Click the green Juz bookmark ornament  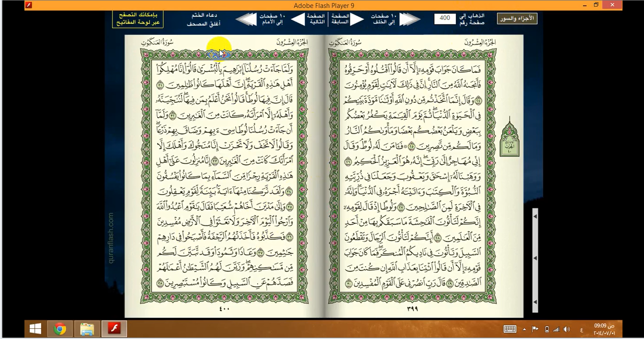click(x=510, y=136)
